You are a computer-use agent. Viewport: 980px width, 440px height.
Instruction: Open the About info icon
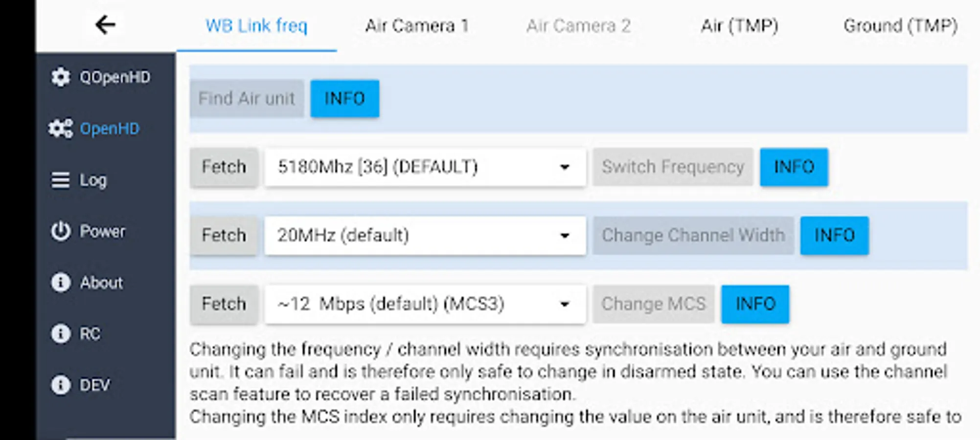(61, 283)
